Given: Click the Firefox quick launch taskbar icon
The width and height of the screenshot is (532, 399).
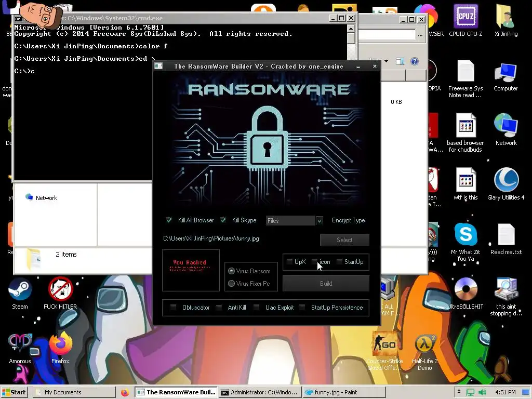Looking at the screenshot, I should point(125,392).
